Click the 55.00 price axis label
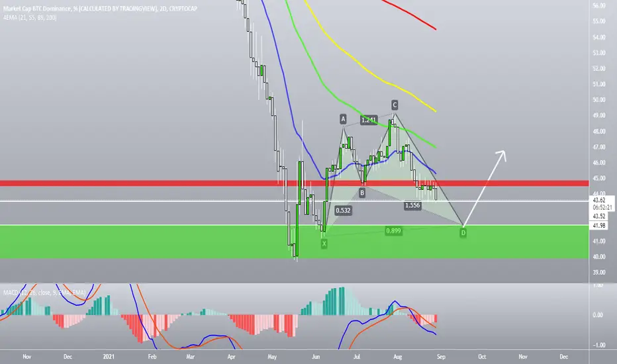 click(x=599, y=21)
